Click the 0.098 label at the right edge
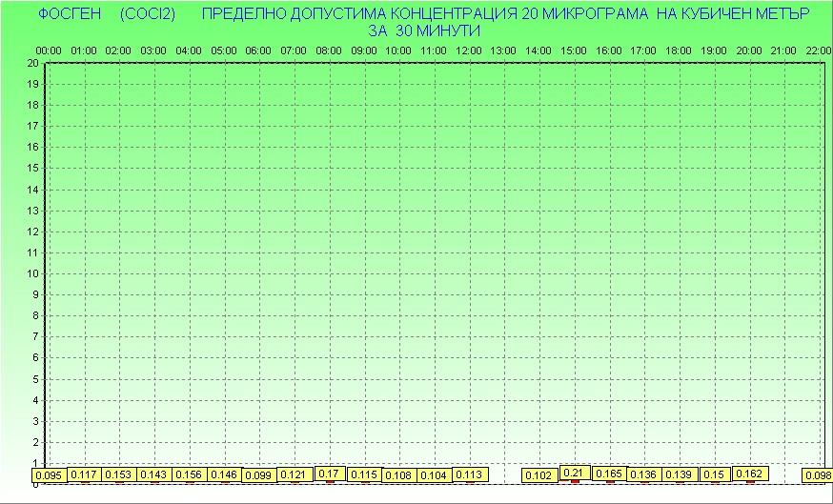This screenshot has width=833, height=504. (818, 475)
